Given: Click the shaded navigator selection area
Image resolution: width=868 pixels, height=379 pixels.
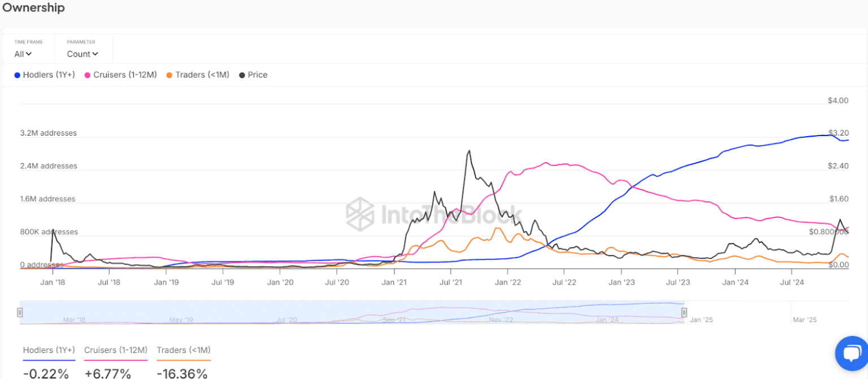Looking at the screenshot, I should click(x=351, y=312).
